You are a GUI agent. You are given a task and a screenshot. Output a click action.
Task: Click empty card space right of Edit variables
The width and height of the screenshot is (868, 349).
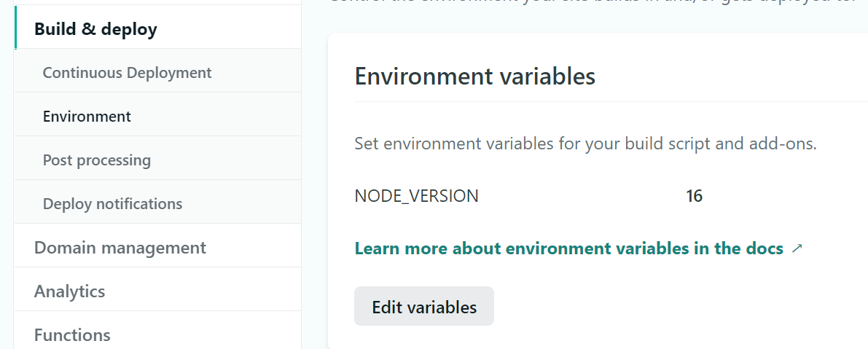[656, 307]
